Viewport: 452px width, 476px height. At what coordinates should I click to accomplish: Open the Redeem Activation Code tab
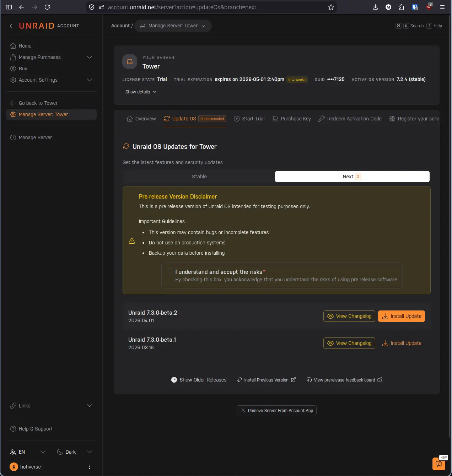tap(350, 119)
